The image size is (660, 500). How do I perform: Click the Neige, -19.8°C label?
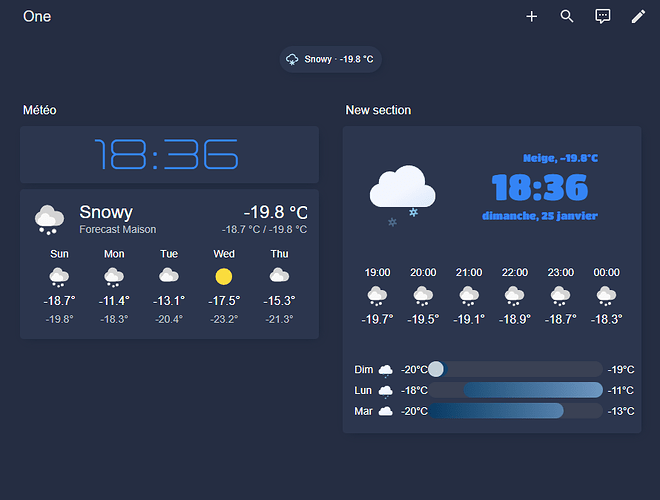[560, 158]
